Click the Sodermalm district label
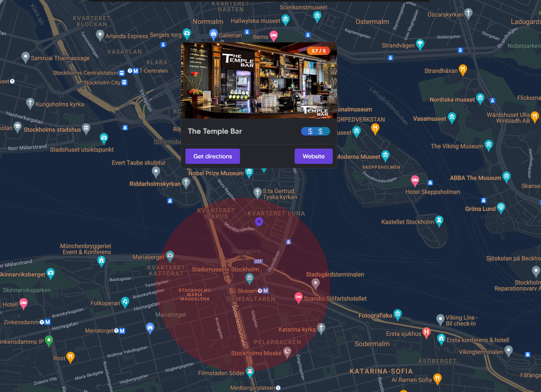Image resolution: width=541 pixels, height=392 pixels. (372, 344)
